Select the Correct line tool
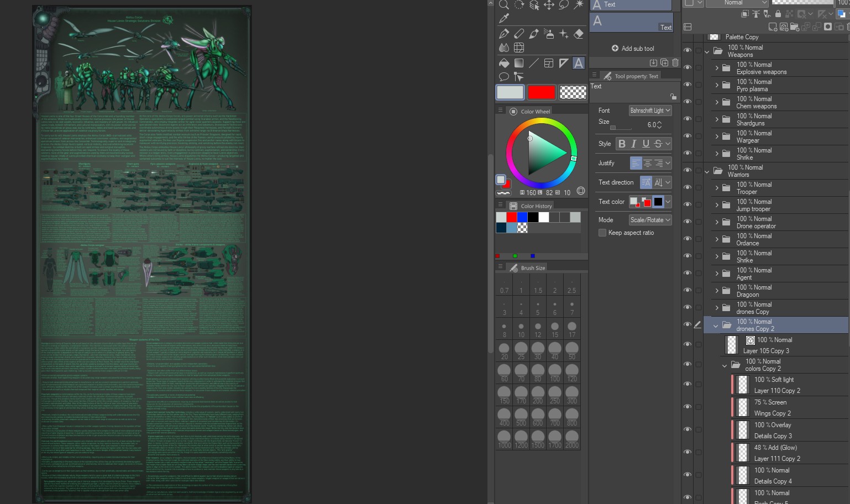This screenshot has height=504, width=850. tap(519, 77)
